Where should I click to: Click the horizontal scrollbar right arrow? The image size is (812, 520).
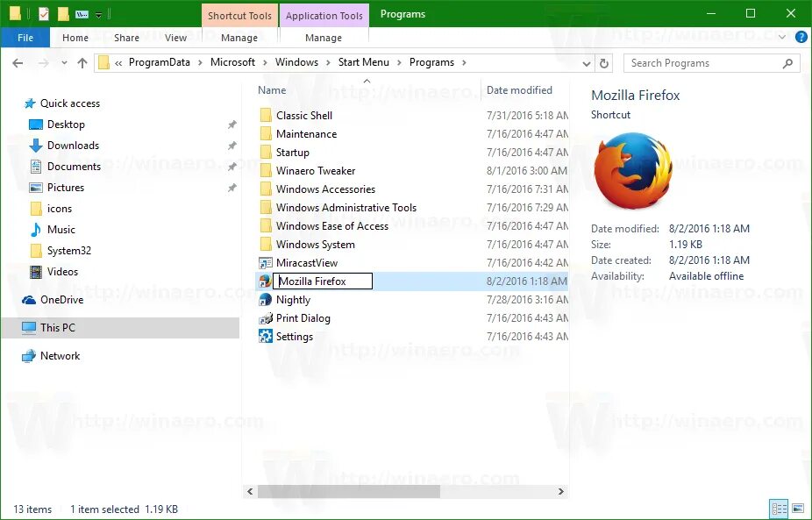(x=561, y=492)
